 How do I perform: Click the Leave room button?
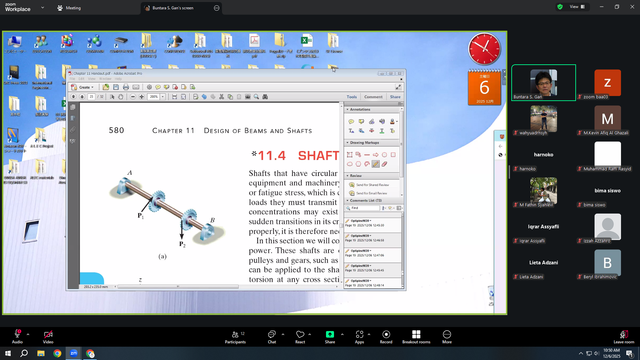(624, 336)
